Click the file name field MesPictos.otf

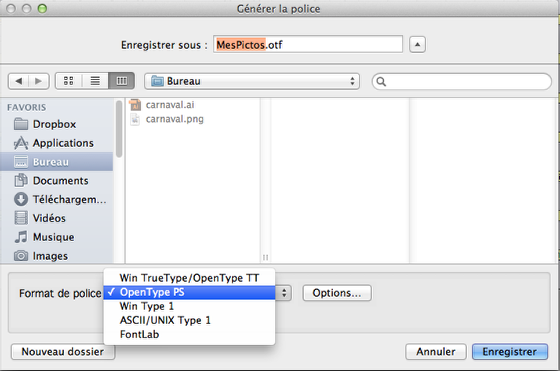[x=308, y=45]
